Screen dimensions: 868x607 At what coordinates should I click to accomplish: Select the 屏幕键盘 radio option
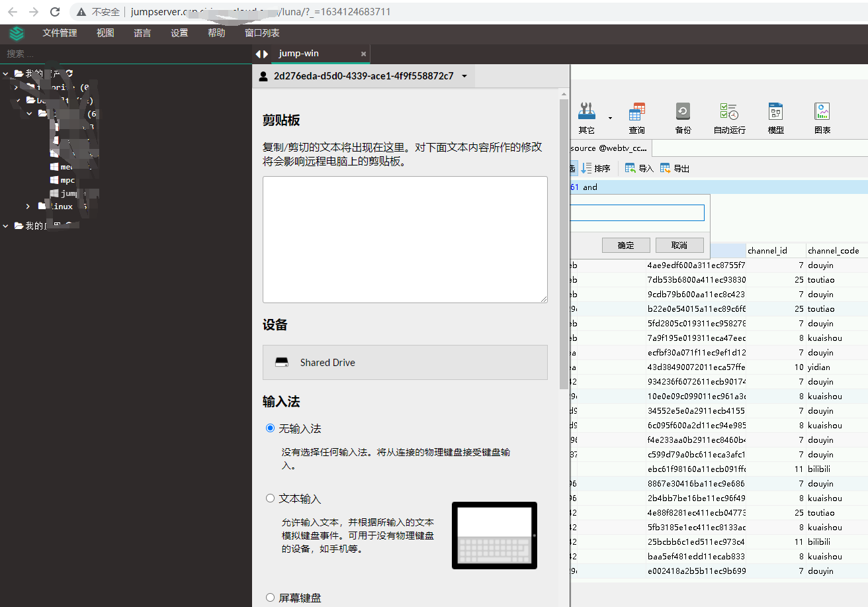tap(270, 598)
